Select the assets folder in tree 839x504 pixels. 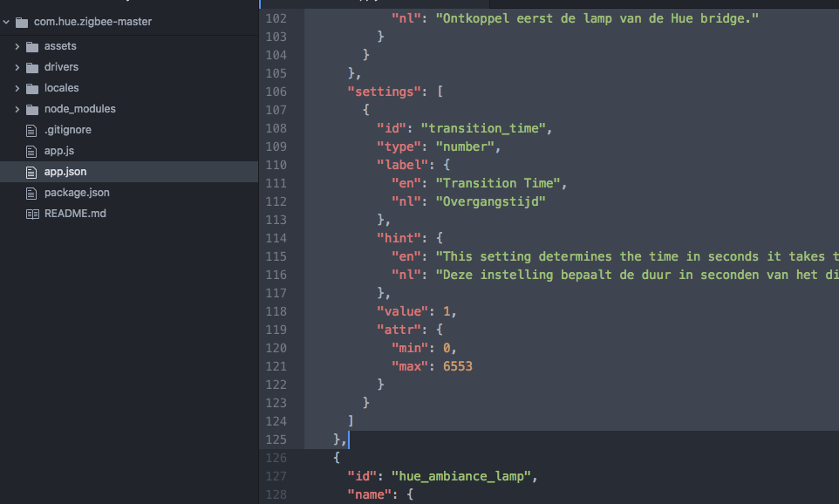[60, 46]
